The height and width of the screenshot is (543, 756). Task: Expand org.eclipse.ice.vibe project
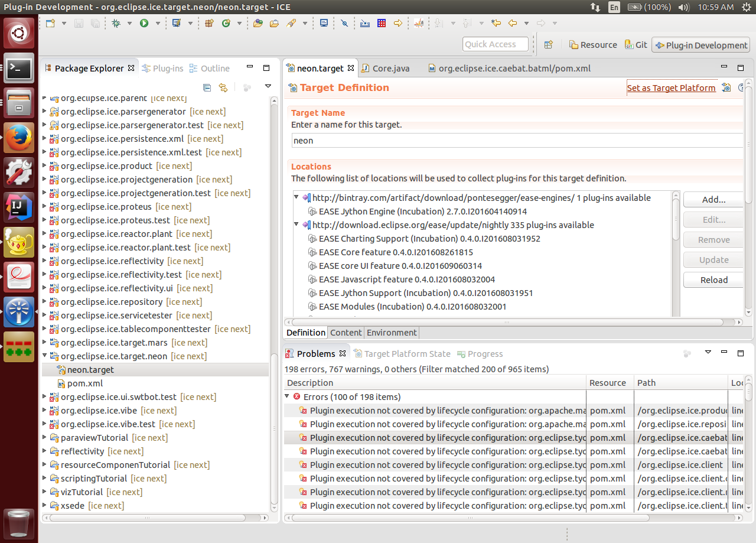[45, 411]
